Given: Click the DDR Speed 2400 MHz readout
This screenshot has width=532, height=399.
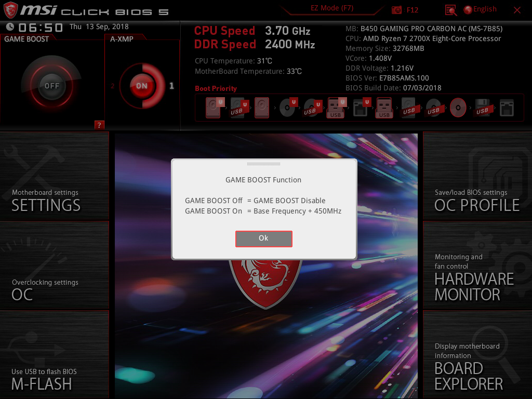Looking at the screenshot, I should tap(255, 45).
